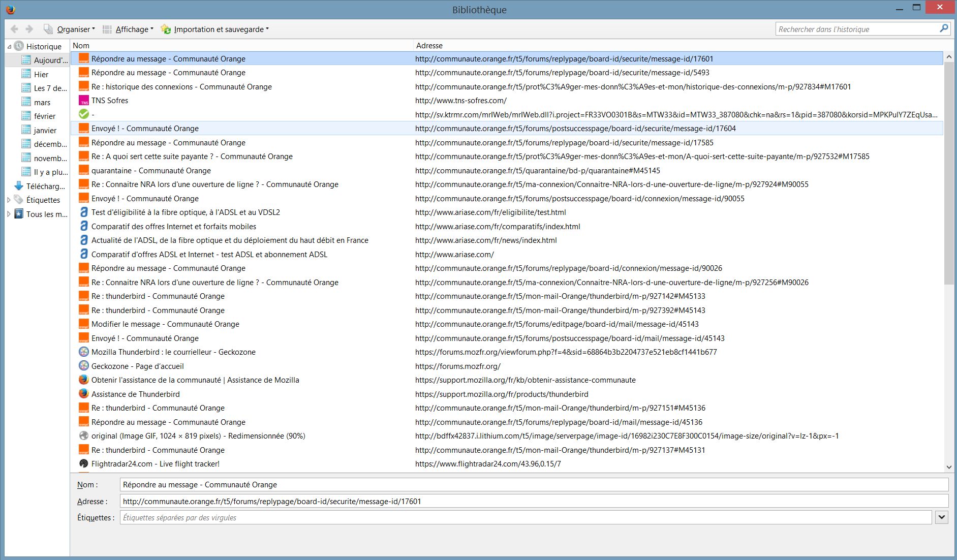Collapse the Historique tree node
Image resolution: width=957 pixels, height=560 pixels.
click(x=9, y=46)
